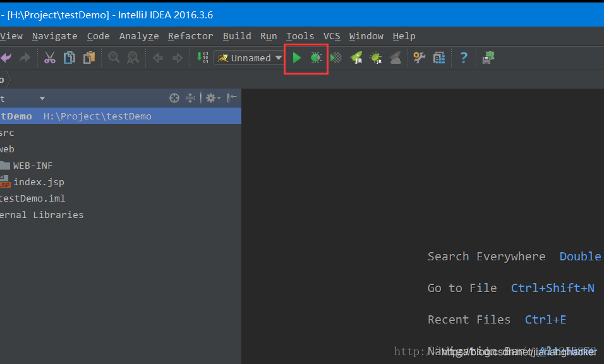The width and height of the screenshot is (604, 364).
Task: Open the Tools menu
Action: click(300, 36)
